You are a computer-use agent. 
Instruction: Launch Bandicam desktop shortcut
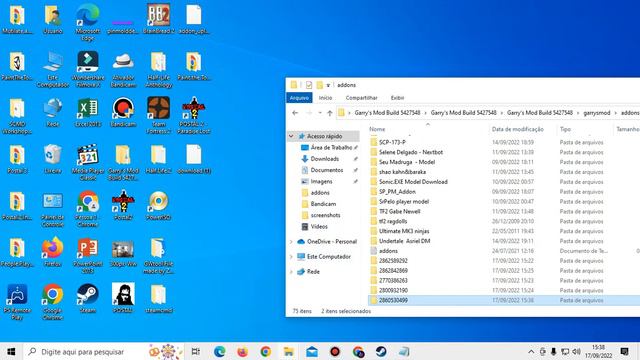coord(123,113)
